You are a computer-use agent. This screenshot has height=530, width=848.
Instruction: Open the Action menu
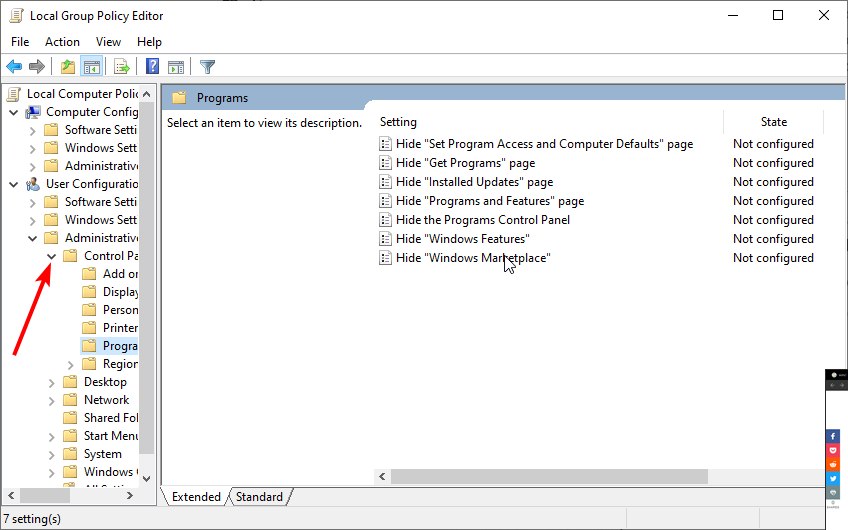pyautogui.click(x=62, y=42)
